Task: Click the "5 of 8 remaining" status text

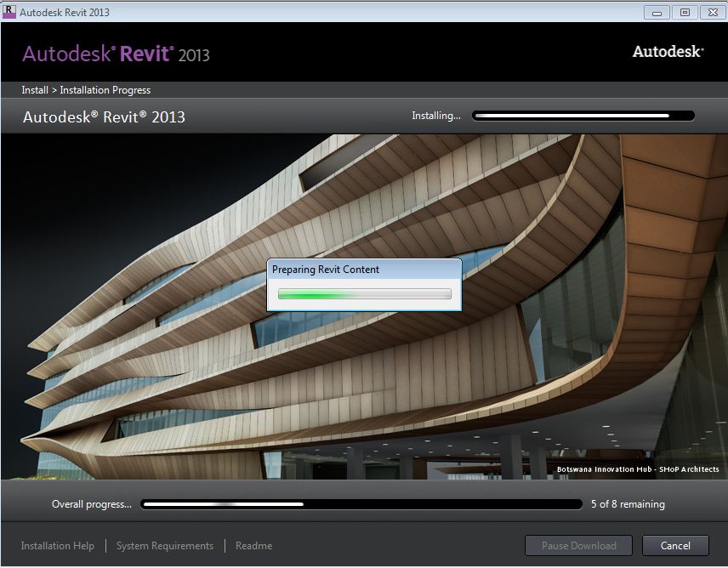Action: click(628, 504)
